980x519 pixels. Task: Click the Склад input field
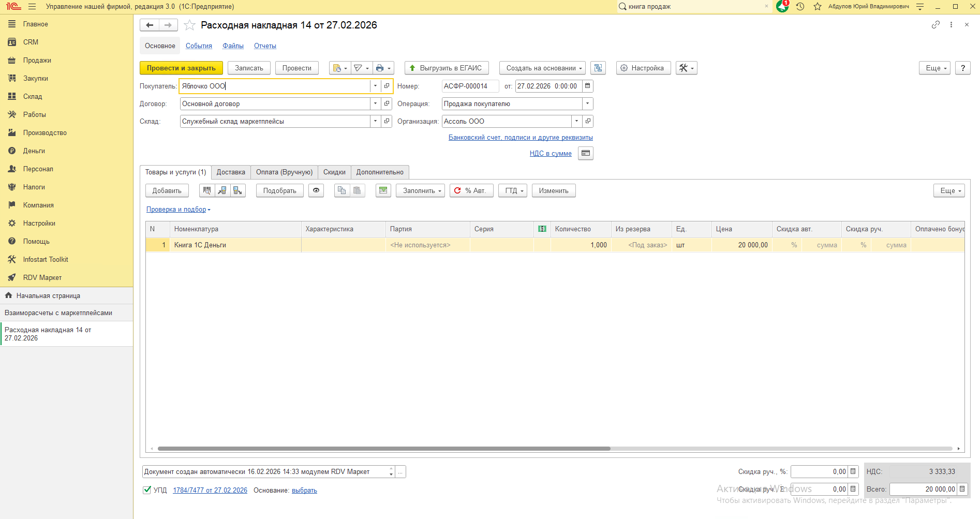click(x=275, y=121)
